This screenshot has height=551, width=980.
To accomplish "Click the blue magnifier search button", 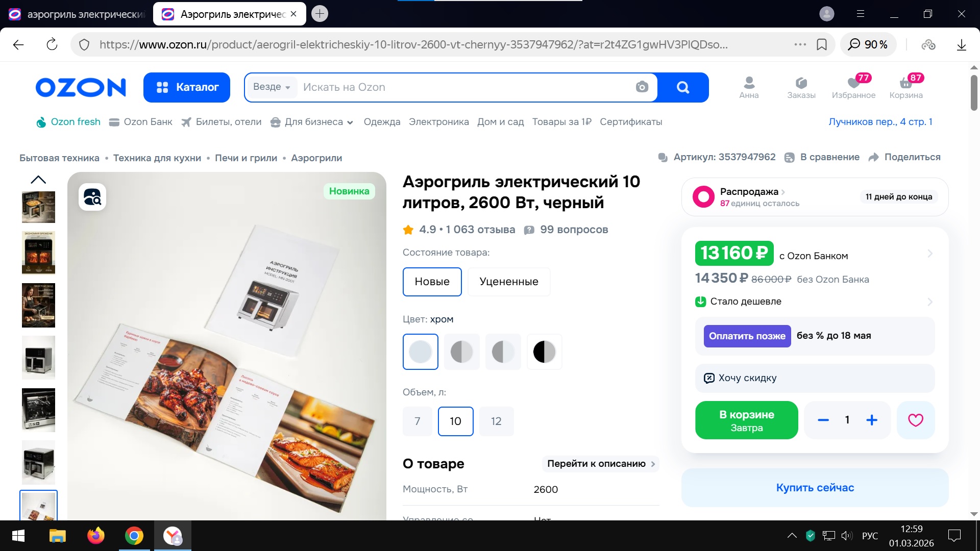I will click(x=682, y=87).
